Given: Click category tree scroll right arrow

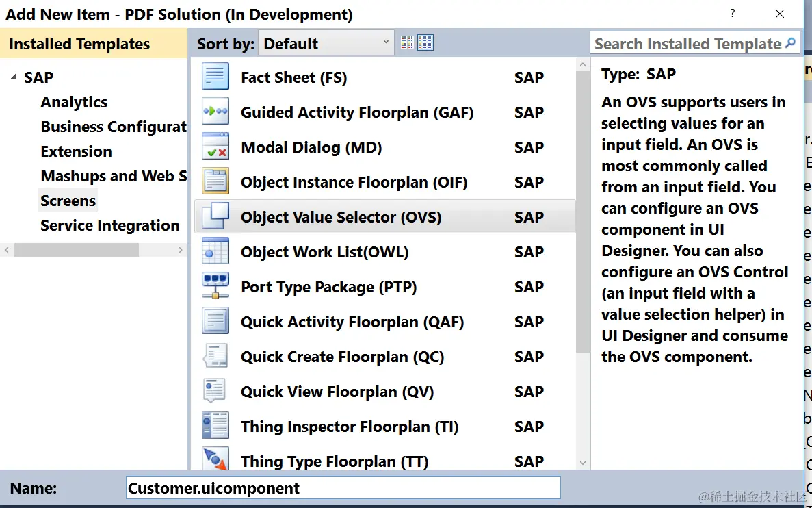Looking at the screenshot, I should pyautogui.click(x=180, y=250).
